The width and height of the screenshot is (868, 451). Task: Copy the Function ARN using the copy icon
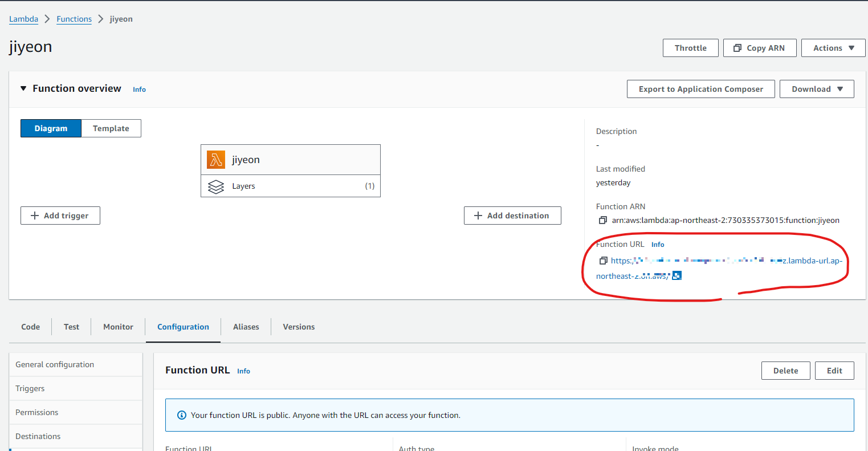coord(602,220)
